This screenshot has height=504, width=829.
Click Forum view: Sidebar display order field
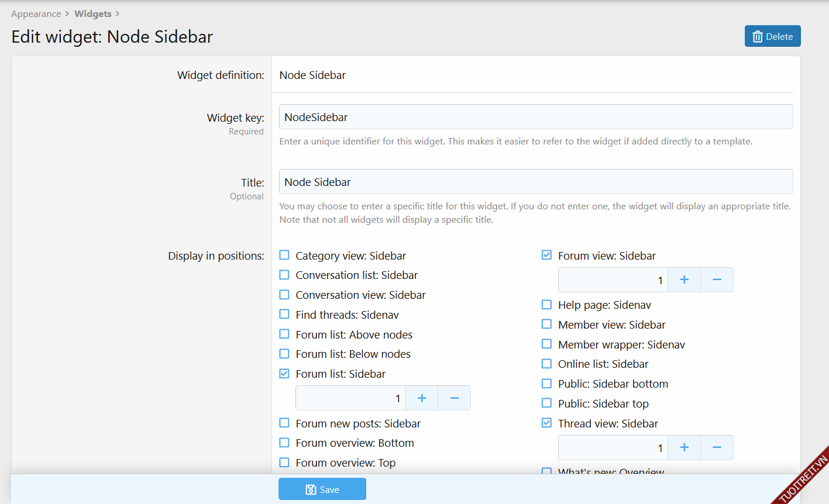pyautogui.click(x=613, y=280)
